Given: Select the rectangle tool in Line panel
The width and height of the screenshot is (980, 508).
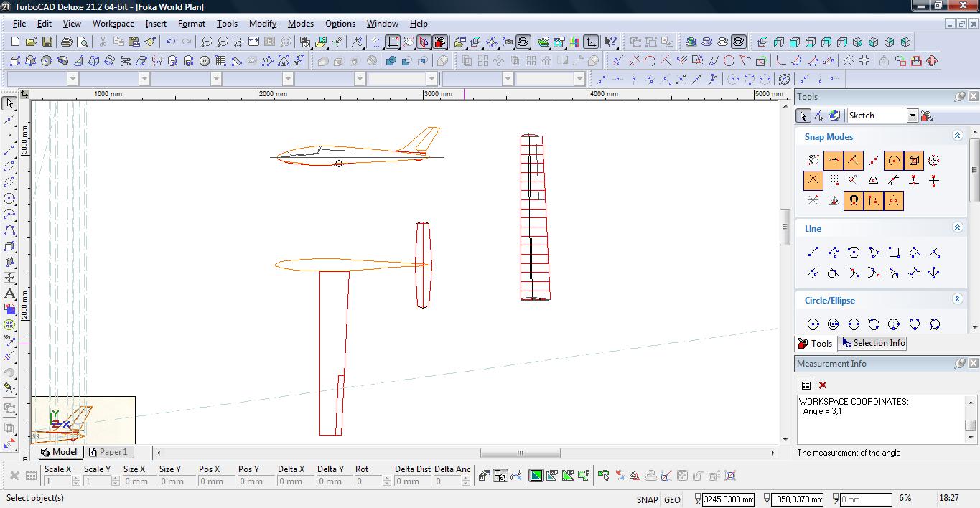Looking at the screenshot, I should (x=894, y=253).
